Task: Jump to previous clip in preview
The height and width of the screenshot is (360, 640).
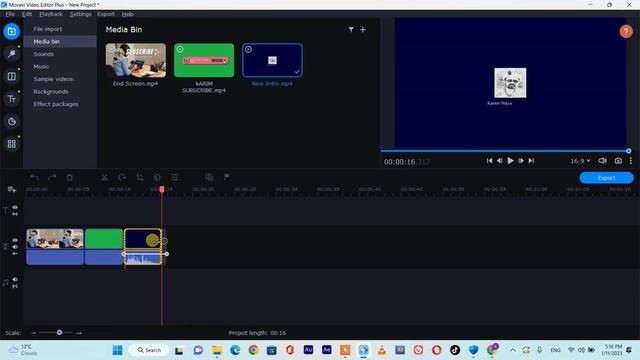Action: click(489, 161)
